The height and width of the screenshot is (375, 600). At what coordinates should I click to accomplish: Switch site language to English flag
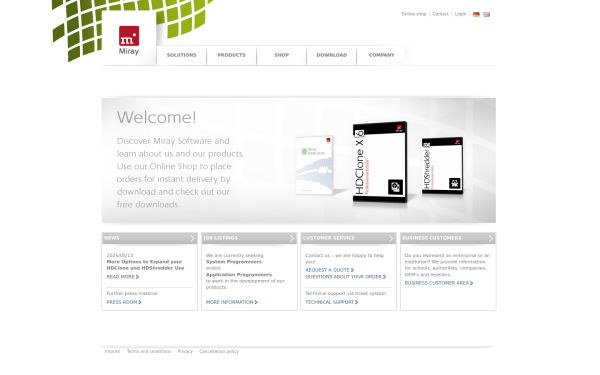click(x=486, y=15)
